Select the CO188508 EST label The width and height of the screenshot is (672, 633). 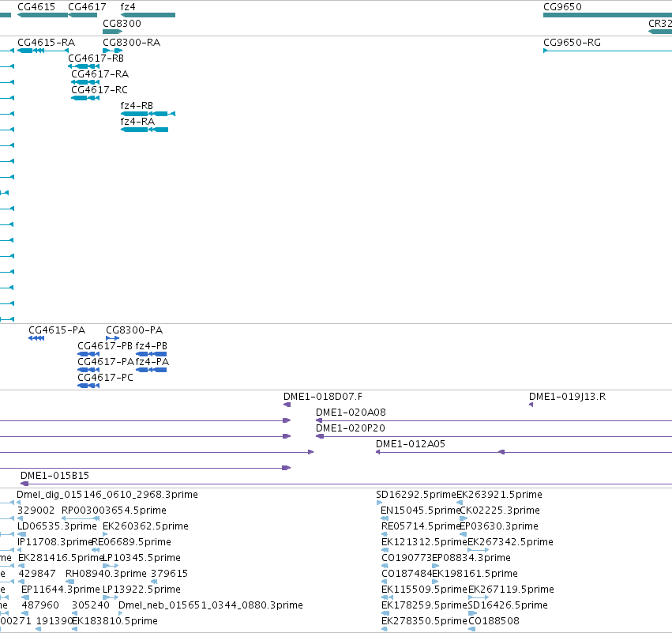[494, 621]
